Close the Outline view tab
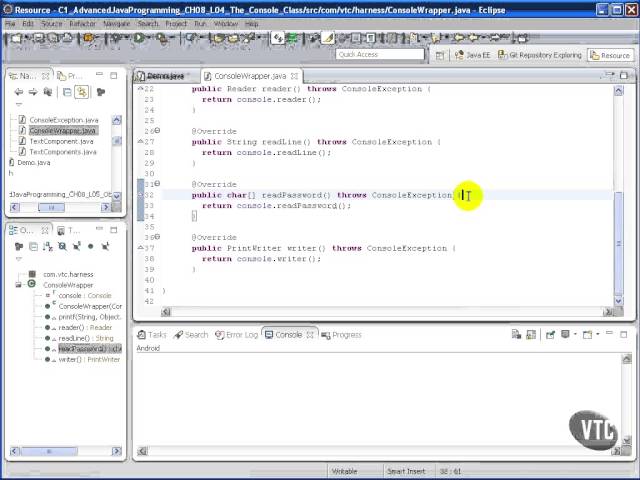 (45, 230)
